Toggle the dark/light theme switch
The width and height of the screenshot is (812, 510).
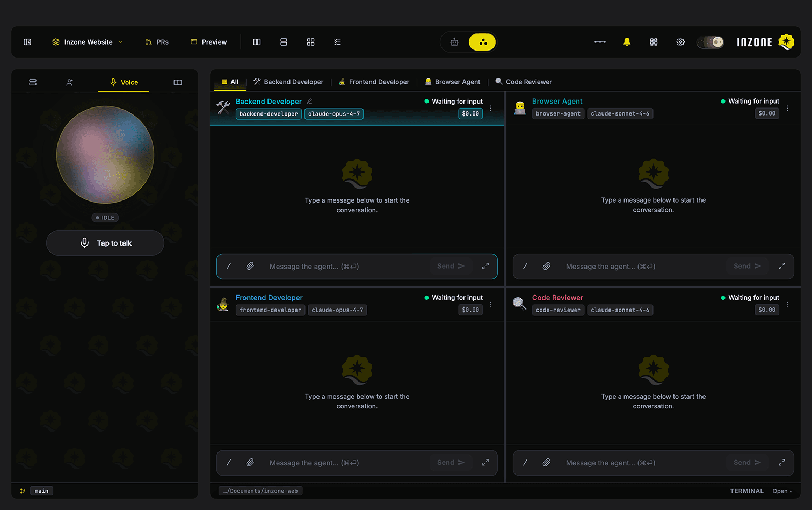[x=710, y=42]
